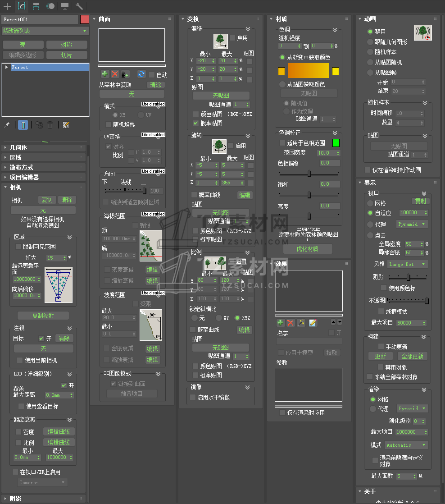
Task: Click the pencil edit effect icon
Action: pos(313,323)
